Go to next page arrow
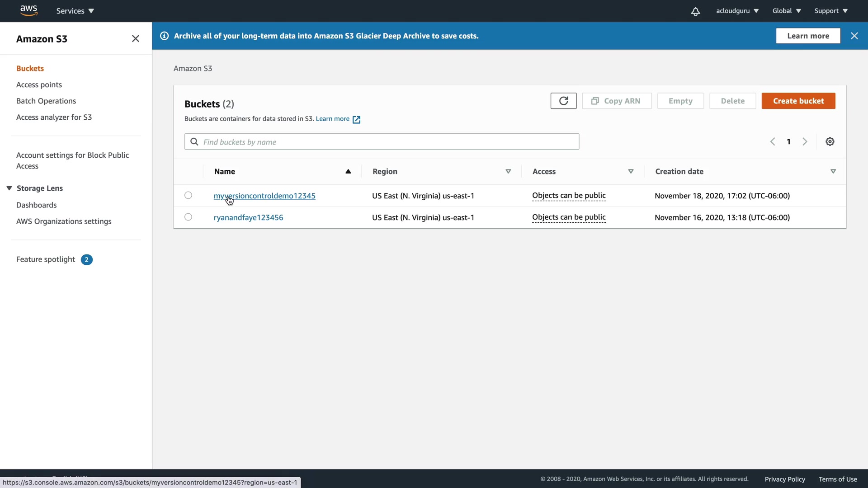Image resolution: width=868 pixels, height=488 pixels. (x=805, y=142)
